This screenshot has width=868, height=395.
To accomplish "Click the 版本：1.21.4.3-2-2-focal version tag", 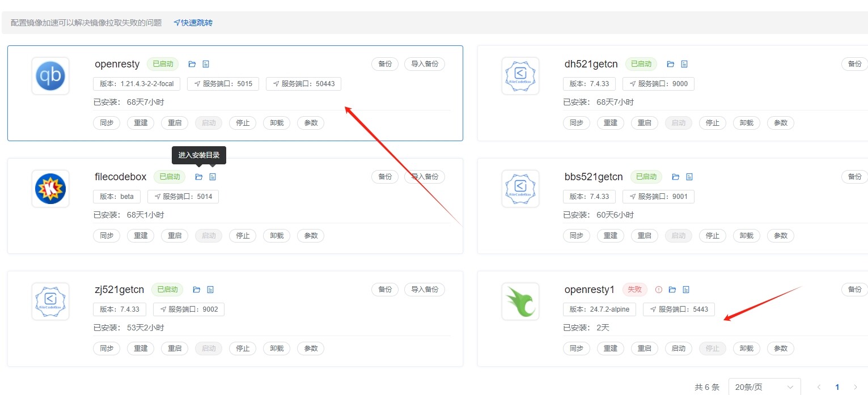I will click(x=137, y=84).
